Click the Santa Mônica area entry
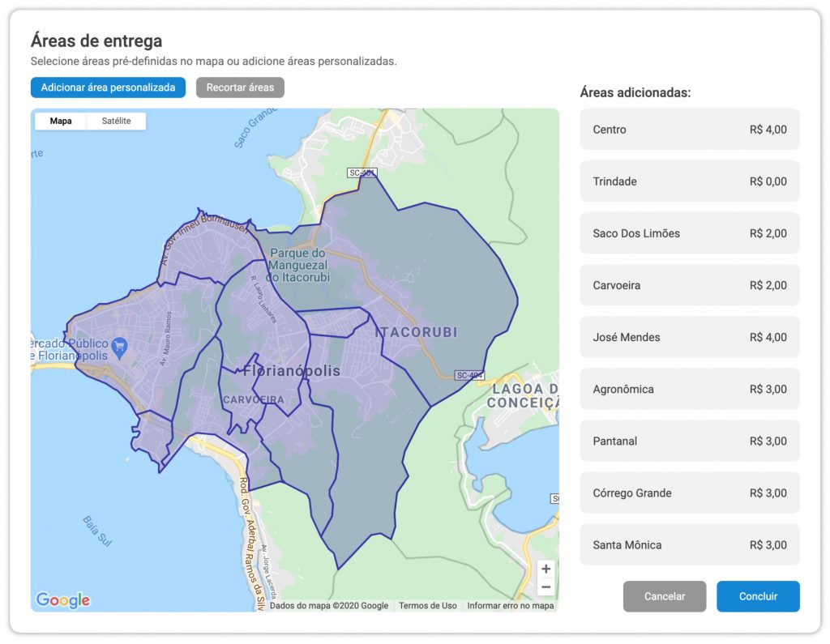Viewport: 830px width, 644px height. (689, 544)
